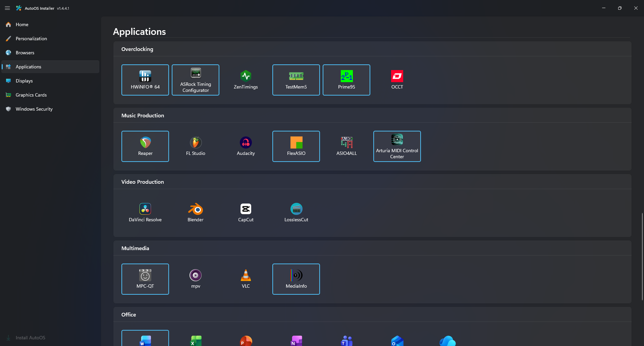Image resolution: width=644 pixels, height=346 pixels.
Task: Click the CapCut icon
Action: (246, 209)
